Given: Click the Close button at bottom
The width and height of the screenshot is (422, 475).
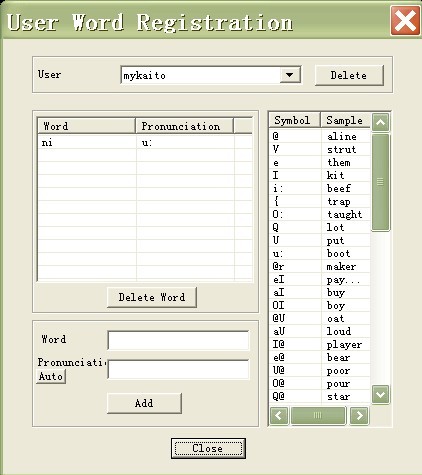Looking at the screenshot, I should 208,448.
